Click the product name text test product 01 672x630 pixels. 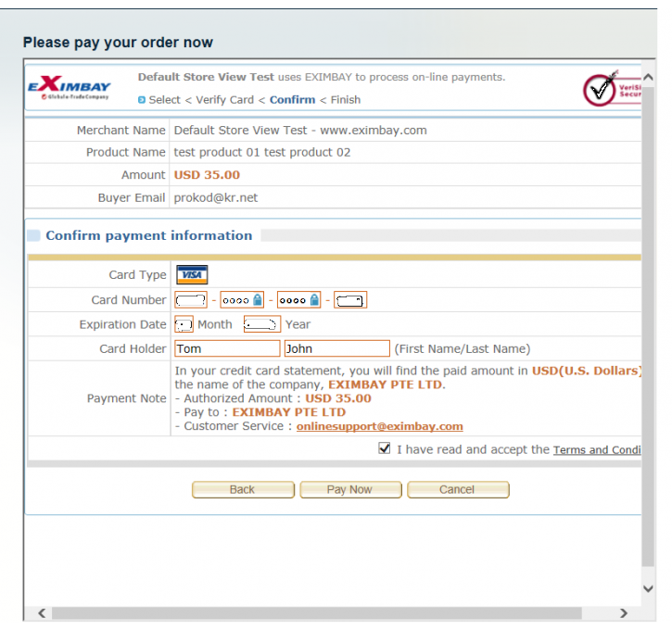tap(216, 153)
